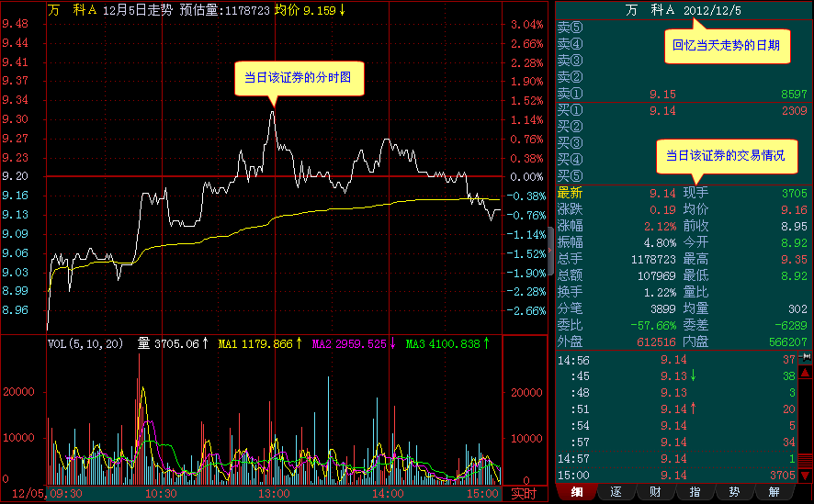Click the green down arrow beside 14:45 price
Screen dimensions: 814x504
[x=694, y=375]
